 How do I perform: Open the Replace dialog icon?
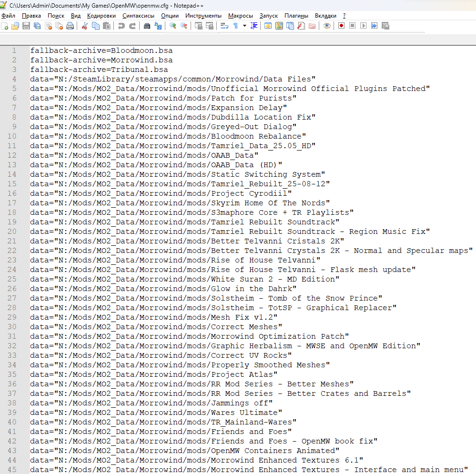click(158, 26)
